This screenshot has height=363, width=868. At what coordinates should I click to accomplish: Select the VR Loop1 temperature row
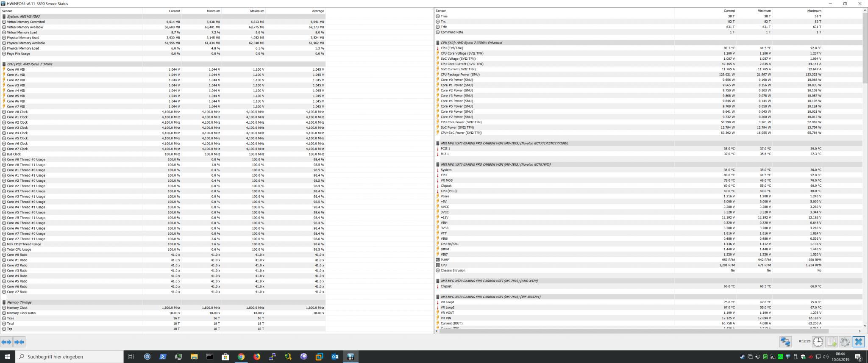tap(648, 302)
